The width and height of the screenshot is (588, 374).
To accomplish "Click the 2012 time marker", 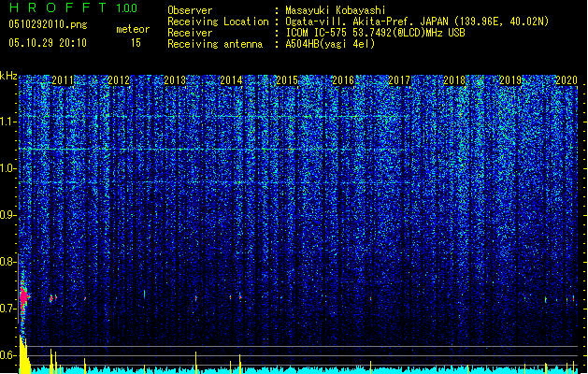I will pos(119,80).
